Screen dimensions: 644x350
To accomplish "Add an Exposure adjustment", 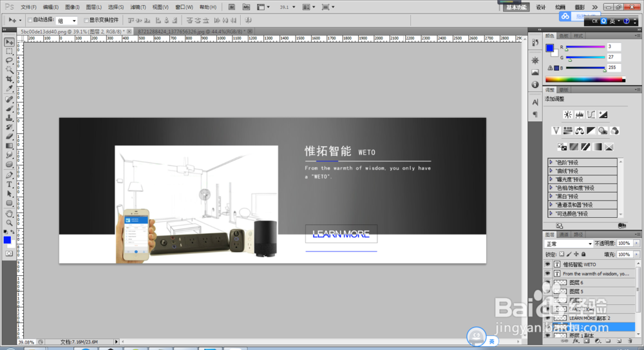I will pos(603,114).
